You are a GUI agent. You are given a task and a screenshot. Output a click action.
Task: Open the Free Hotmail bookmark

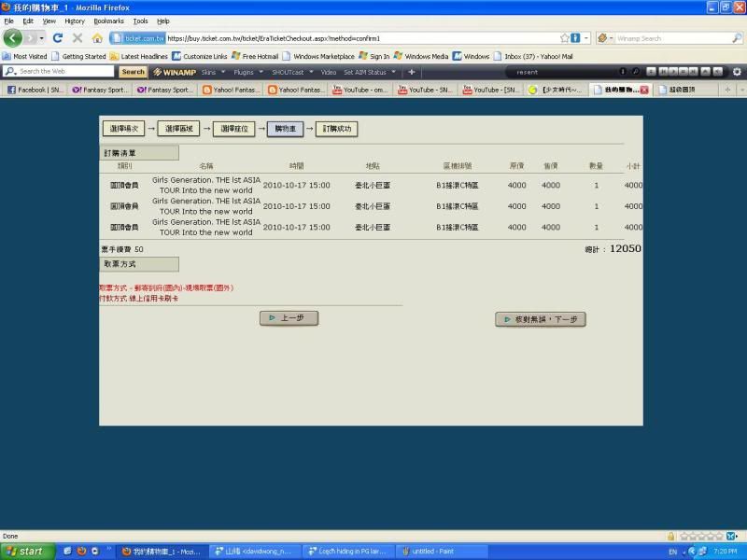coord(255,56)
